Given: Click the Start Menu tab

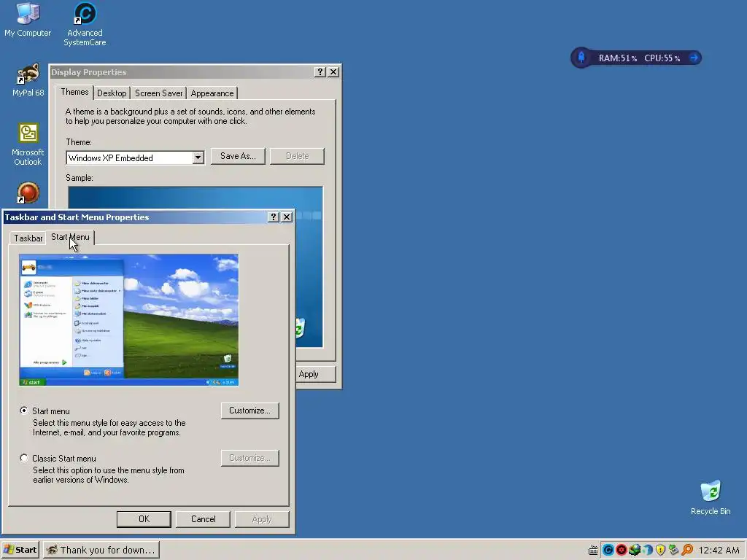Looking at the screenshot, I should [x=70, y=237].
